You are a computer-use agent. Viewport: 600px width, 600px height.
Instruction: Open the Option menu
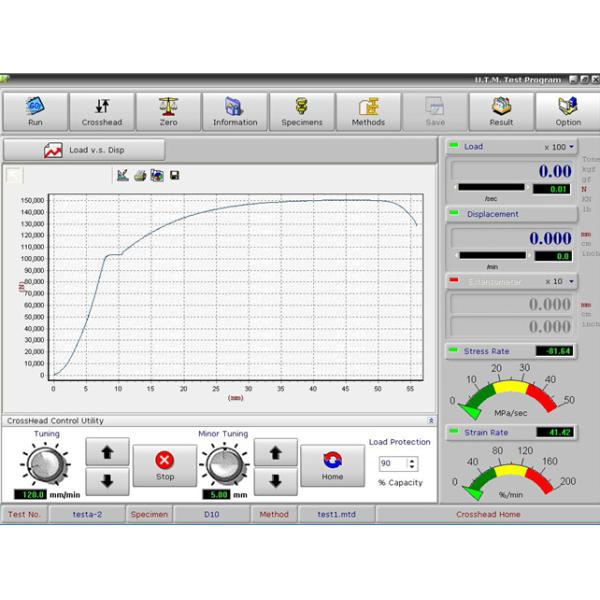click(x=568, y=111)
